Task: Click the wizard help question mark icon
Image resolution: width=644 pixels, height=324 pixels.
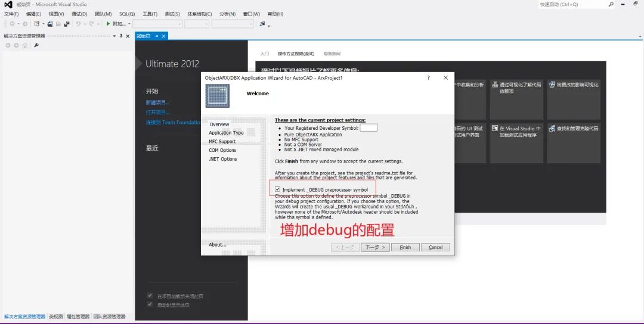Action: 428,78
